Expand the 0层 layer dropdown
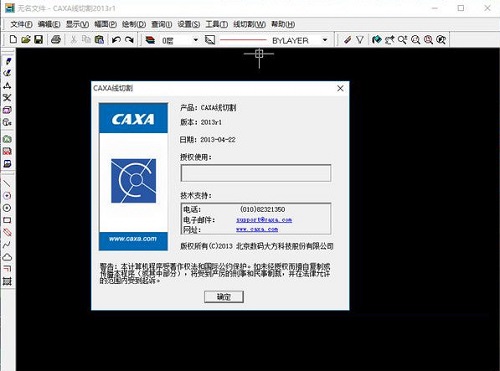The width and height of the screenshot is (500, 371). tap(196, 40)
